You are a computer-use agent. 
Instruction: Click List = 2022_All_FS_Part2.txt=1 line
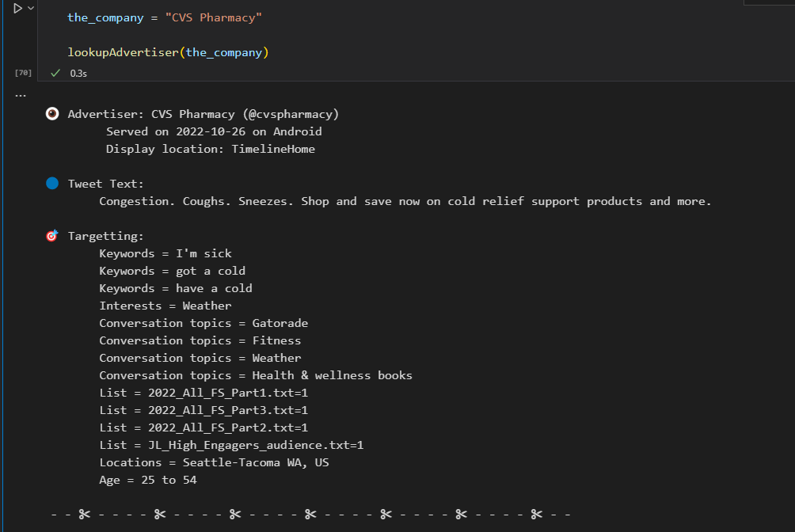point(204,427)
